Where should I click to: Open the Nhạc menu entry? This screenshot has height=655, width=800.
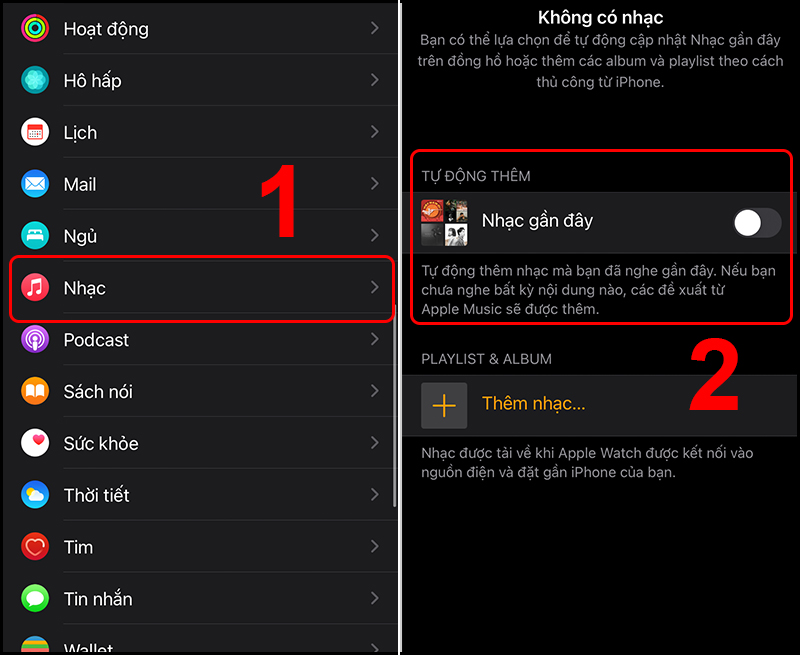point(202,288)
